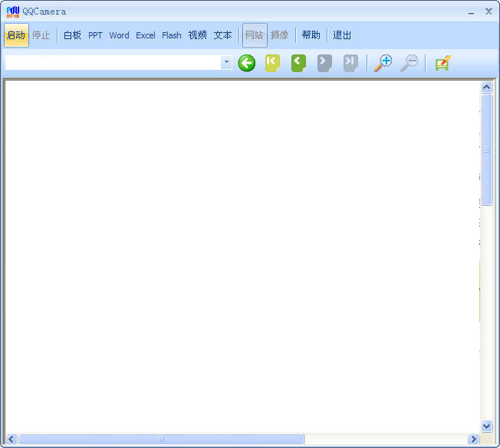
Task: Click 退出 to exit the application
Action: click(342, 35)
